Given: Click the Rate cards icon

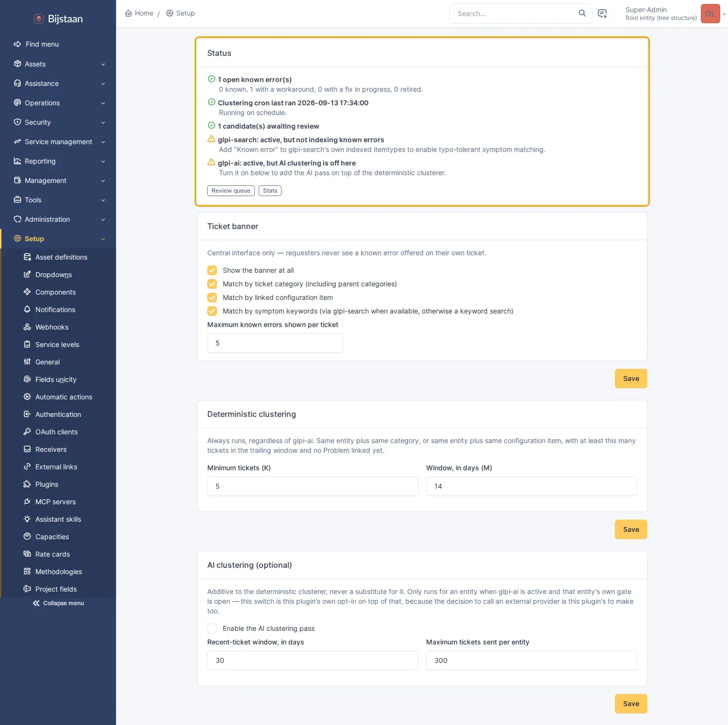Looking at the screenshot, I should tap(27, 554).
